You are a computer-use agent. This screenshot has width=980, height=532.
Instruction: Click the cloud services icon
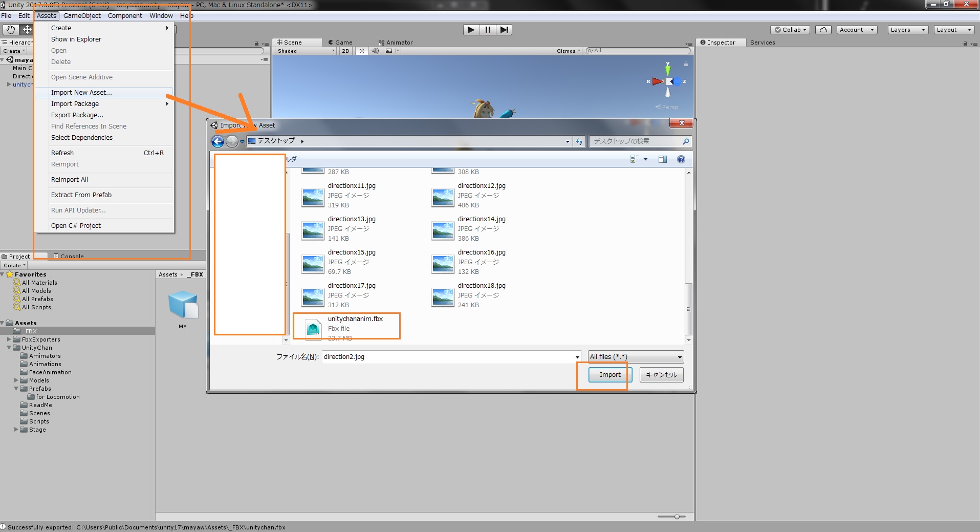pyautogui.click(x=823, y=30)
